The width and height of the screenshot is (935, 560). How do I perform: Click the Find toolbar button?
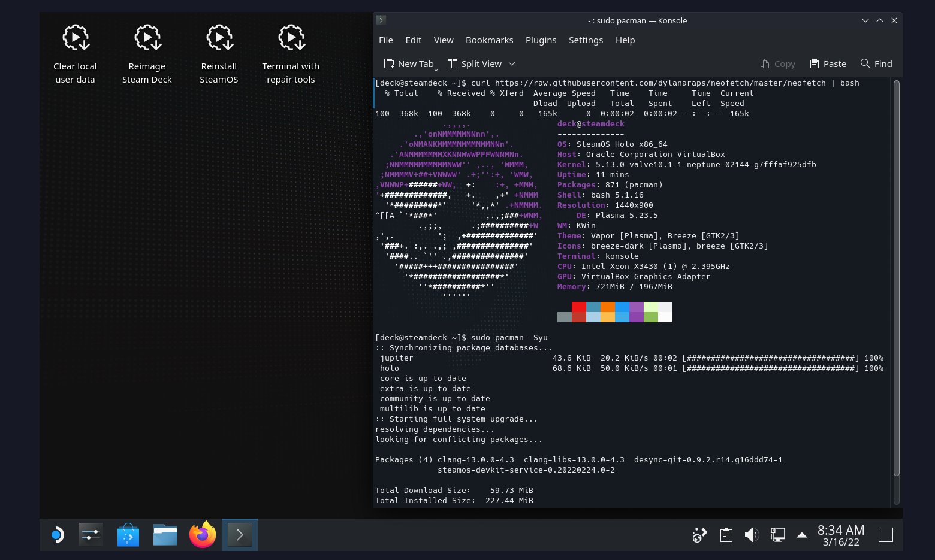(x=876, y=64)
